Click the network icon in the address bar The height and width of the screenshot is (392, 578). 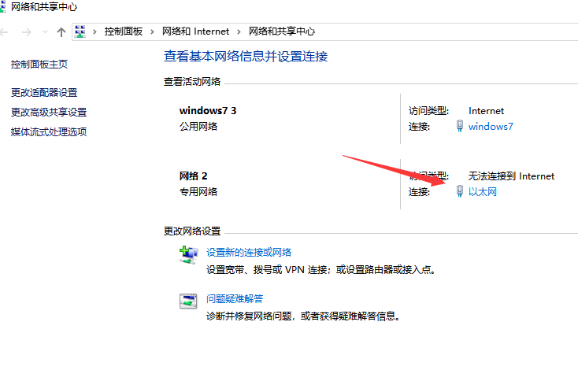tap(80, 31)
